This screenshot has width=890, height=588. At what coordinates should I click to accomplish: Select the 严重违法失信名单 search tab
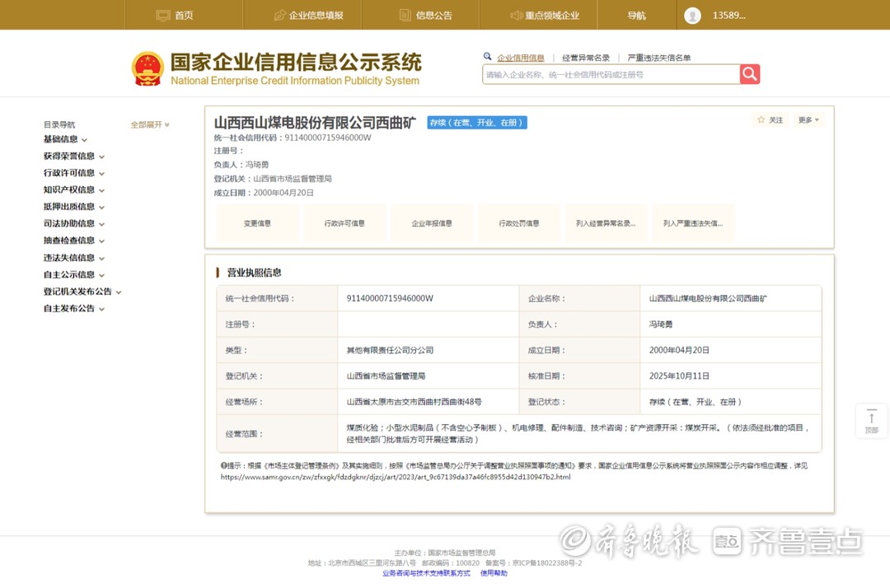click(659, 58)
